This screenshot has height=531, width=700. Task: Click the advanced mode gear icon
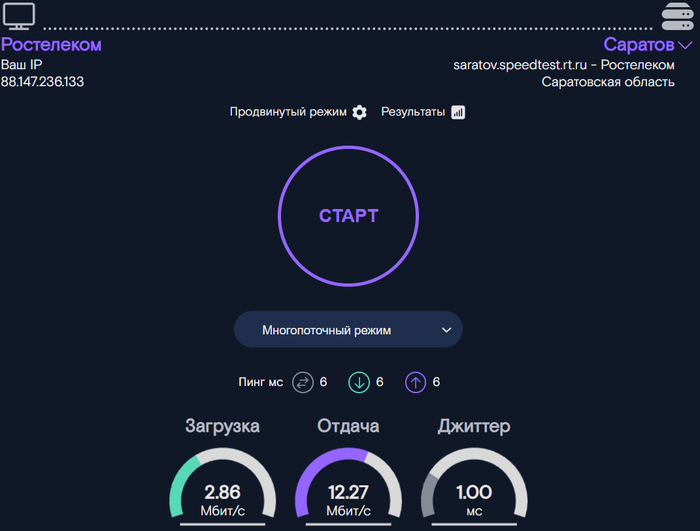point(360,112)
